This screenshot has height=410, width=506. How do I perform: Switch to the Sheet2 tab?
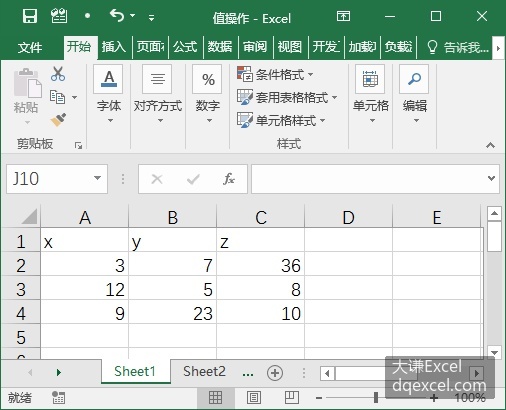tap(204, 371)
